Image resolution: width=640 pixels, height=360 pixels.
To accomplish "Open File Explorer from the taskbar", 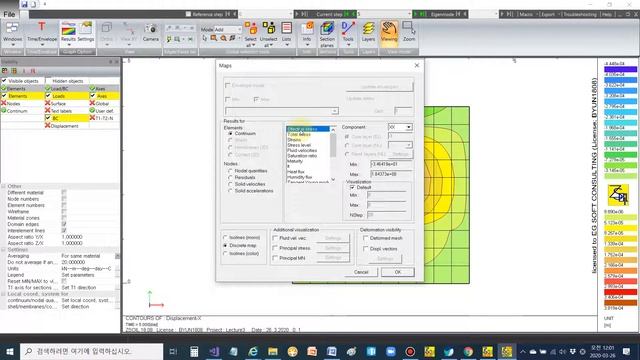I will 273,351.
